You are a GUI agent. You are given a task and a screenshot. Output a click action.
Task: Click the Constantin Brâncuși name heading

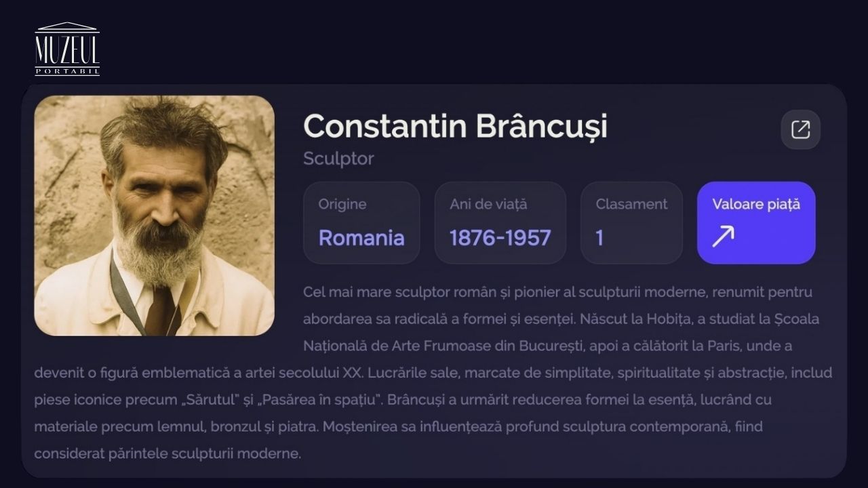click(455, 126)
